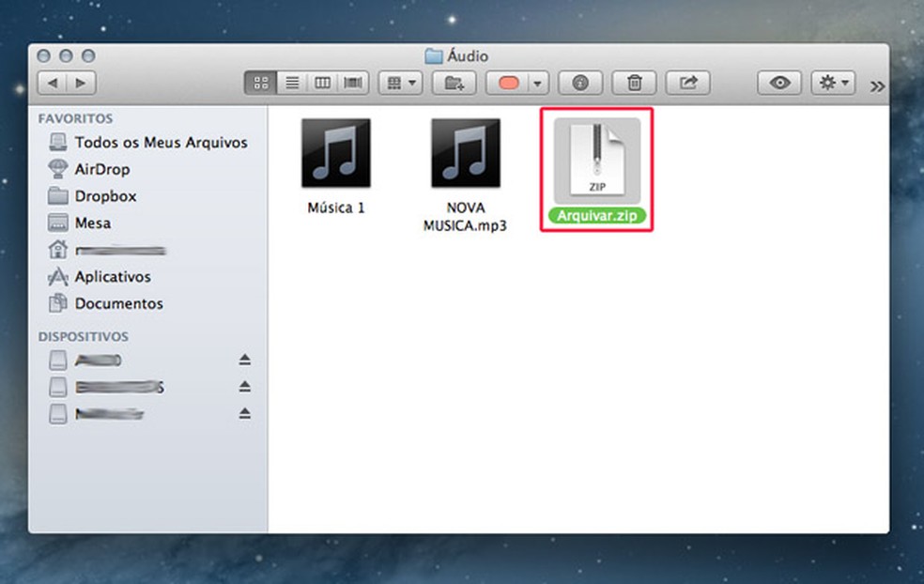The width and height of the screenshot is (924, 584).
Task: Switch to column view
Action: pyautogui.click(x=322, y=83)
